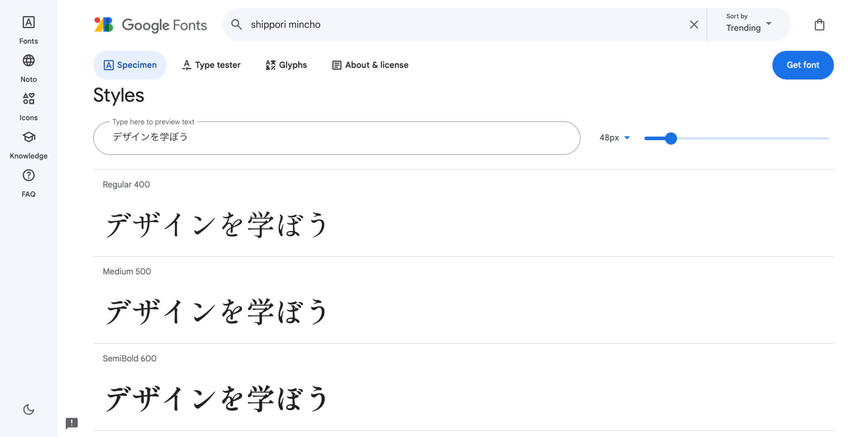This screenshot has height=437, width=868.
Task: Click the SemiBold 600 Japanese preview text
Action: click(217, 398)
